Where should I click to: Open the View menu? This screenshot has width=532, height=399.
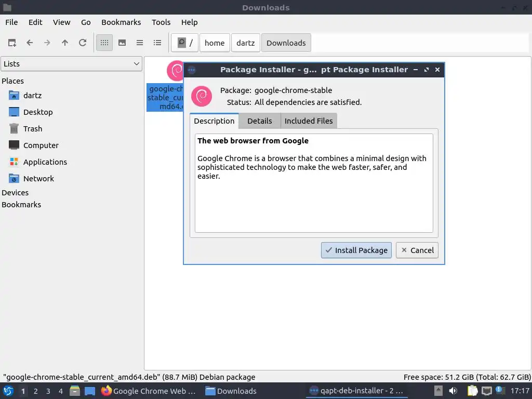(61, 22)
